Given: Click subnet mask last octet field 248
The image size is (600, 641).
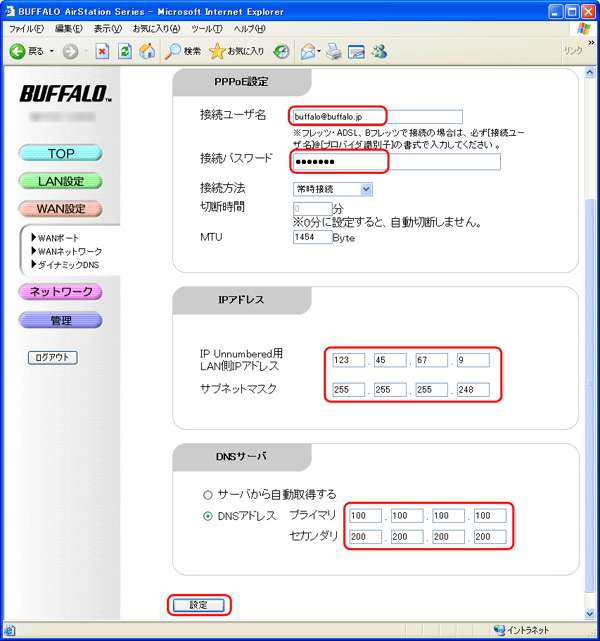Looking at the screenshot, I should tap(473, 390).
